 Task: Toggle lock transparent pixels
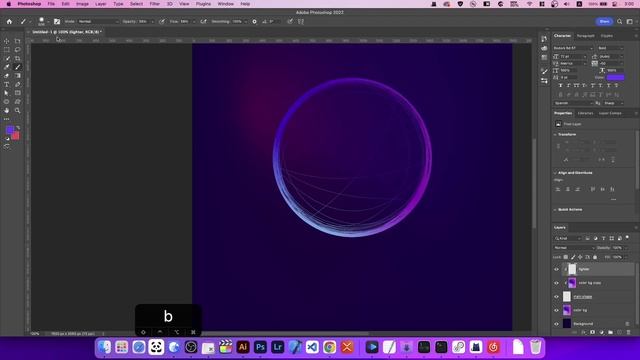(566, 257)
